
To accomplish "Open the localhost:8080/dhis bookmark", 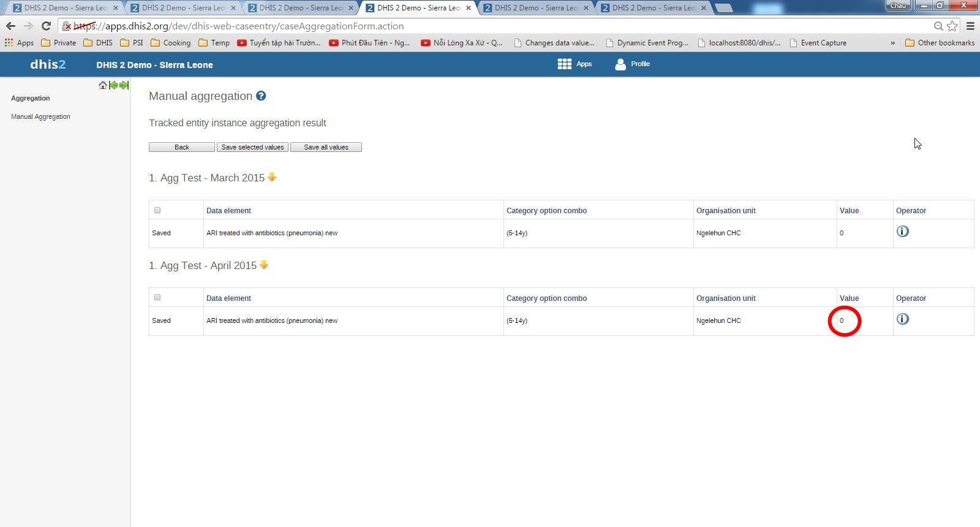I will click(x=739, y=43).
